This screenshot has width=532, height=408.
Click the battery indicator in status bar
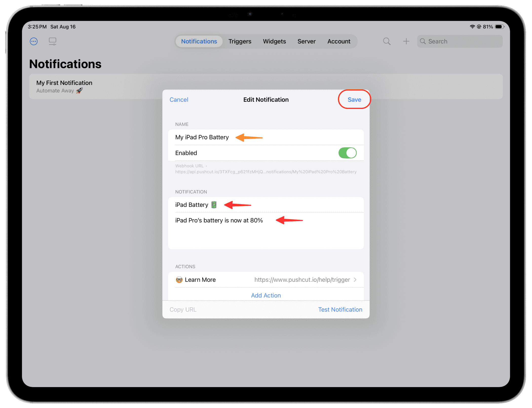coord(500,27)
